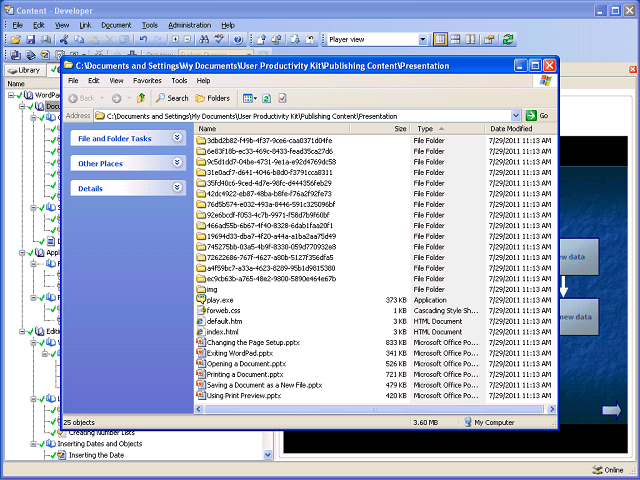Image resolution: width=640 pixels, height=480 pixels.
Task: Sort files by the Size column header
Action: (380, 129)
